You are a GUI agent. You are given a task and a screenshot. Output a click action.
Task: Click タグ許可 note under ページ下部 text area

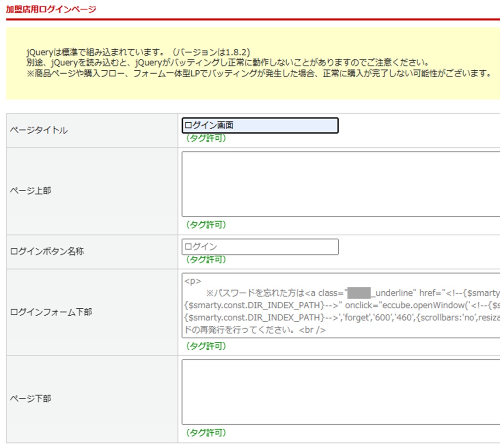(x=205, y=433)
